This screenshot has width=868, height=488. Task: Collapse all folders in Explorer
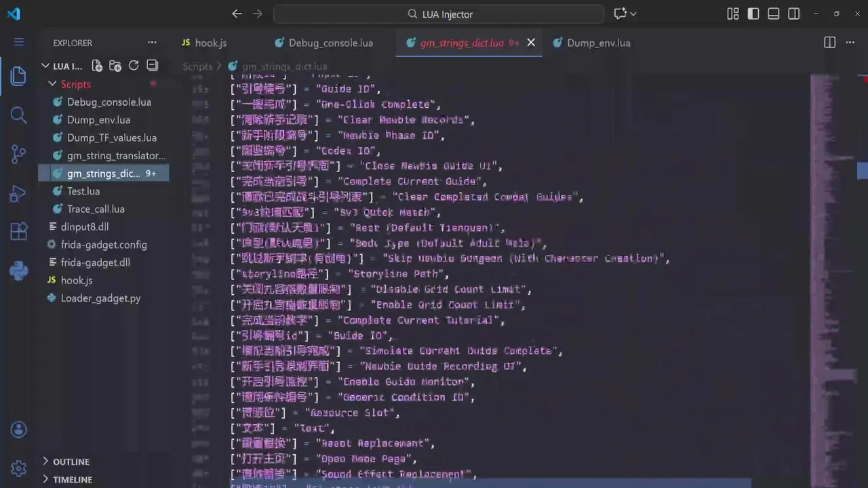click(x=153, y=66)
